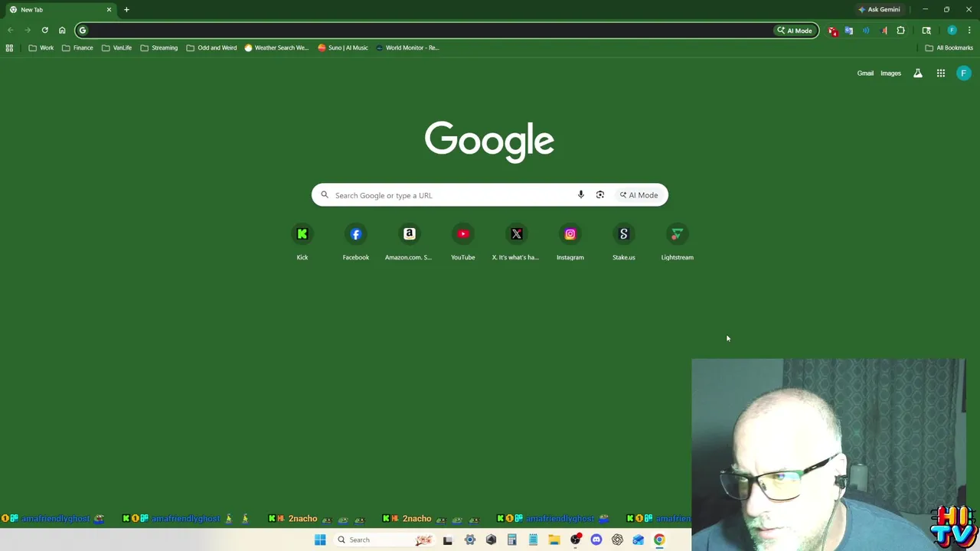Click the Images link

coord(890,73)
